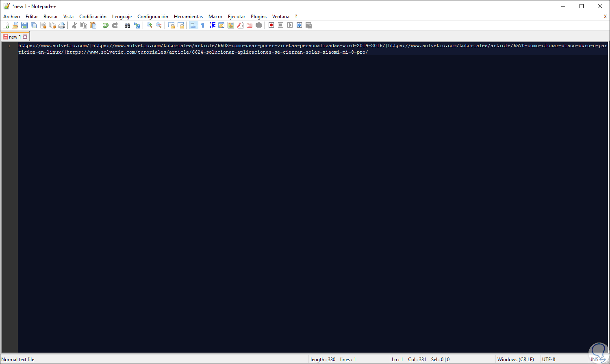This screenshot has width=610, height=364.
Task: Open the Herramientas menu
Action: (x=188, y=17)
